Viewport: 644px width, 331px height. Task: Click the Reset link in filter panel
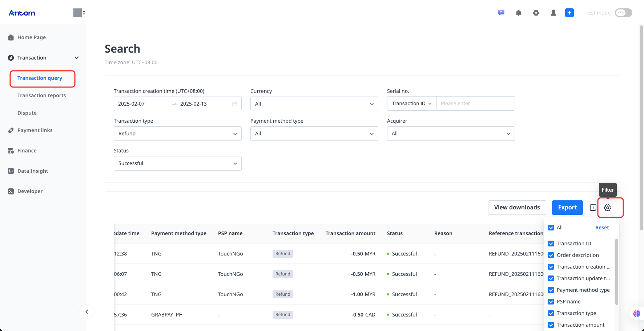pyautogui.click(x=602, y=228)
